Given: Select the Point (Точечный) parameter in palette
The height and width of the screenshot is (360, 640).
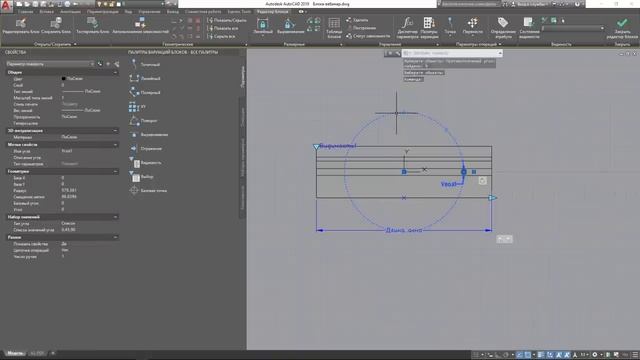Looking at the screenshot, I should point(145,64).
